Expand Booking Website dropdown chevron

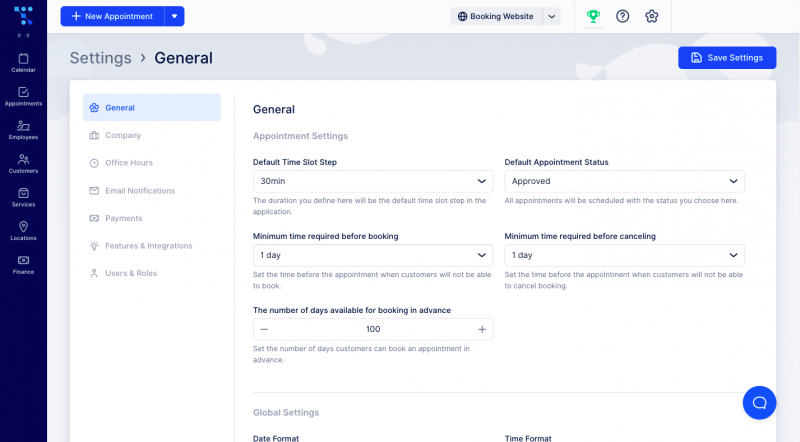click(552, 16)
